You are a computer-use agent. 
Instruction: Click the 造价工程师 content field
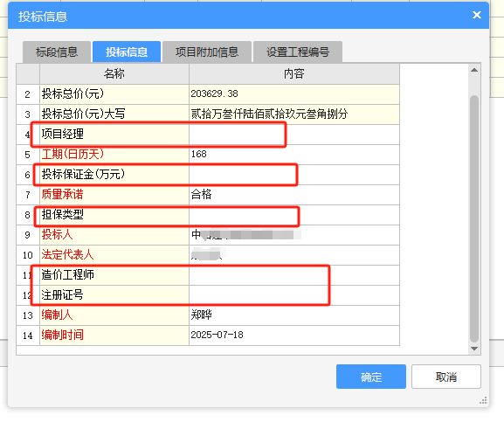click(294, 275)
